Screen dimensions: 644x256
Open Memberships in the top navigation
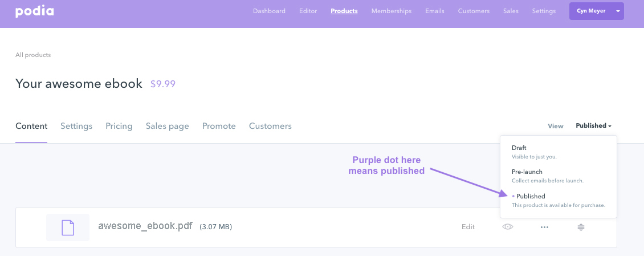pos(392,11)
